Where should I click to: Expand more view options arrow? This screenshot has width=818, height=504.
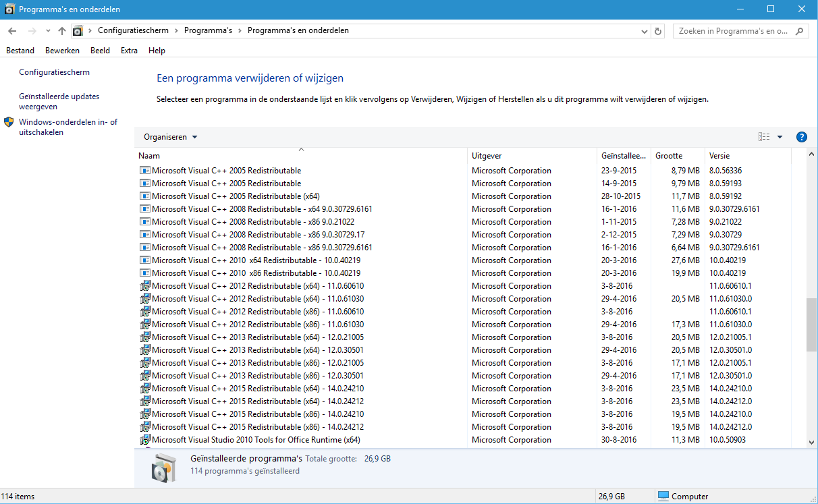(780, 137)
